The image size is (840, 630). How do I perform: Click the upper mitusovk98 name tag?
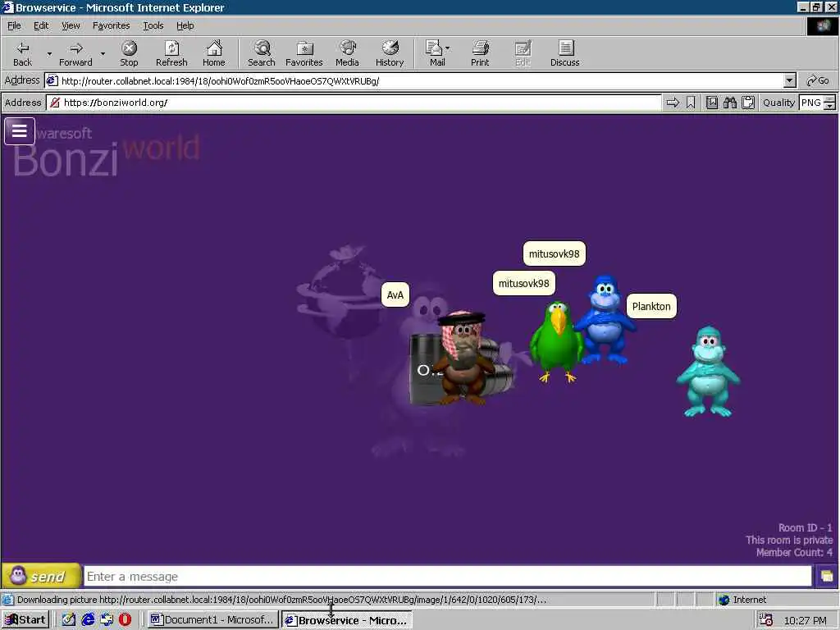tap(555, 254)
